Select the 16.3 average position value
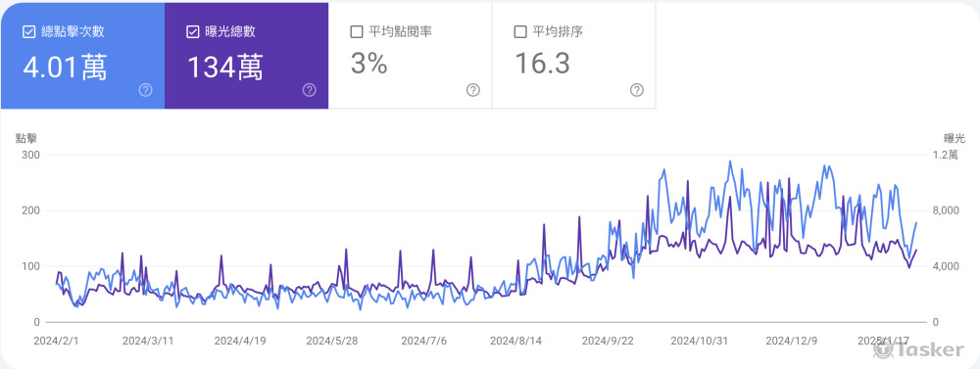Viewport: 980px width, 369px height. click(x=542, y=64)
